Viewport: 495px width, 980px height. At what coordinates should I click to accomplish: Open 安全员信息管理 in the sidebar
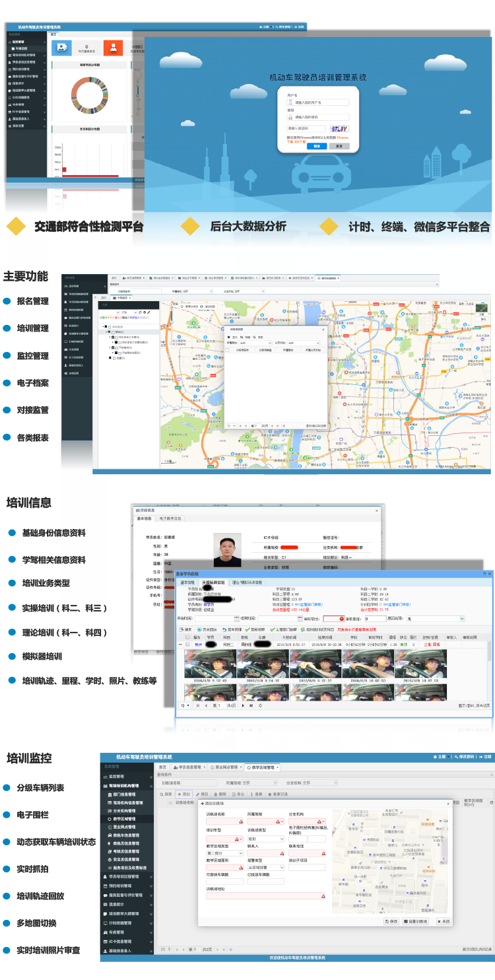(x=128, y=859)
